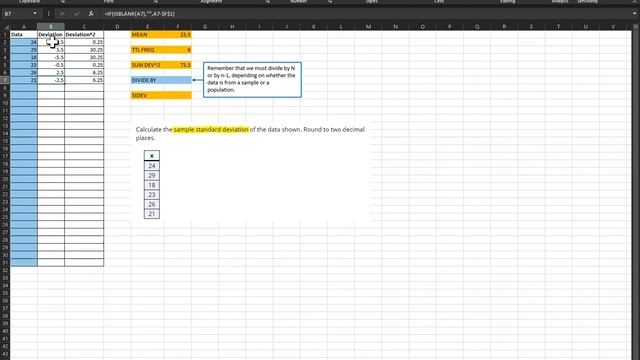
Task: Click data cell containing 29
Action: pos(24,49)
